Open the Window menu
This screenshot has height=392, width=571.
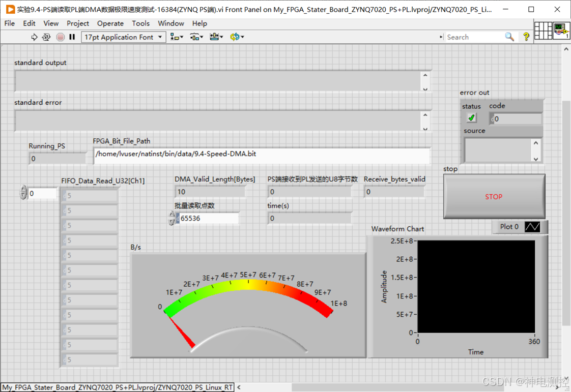(171, 23)
